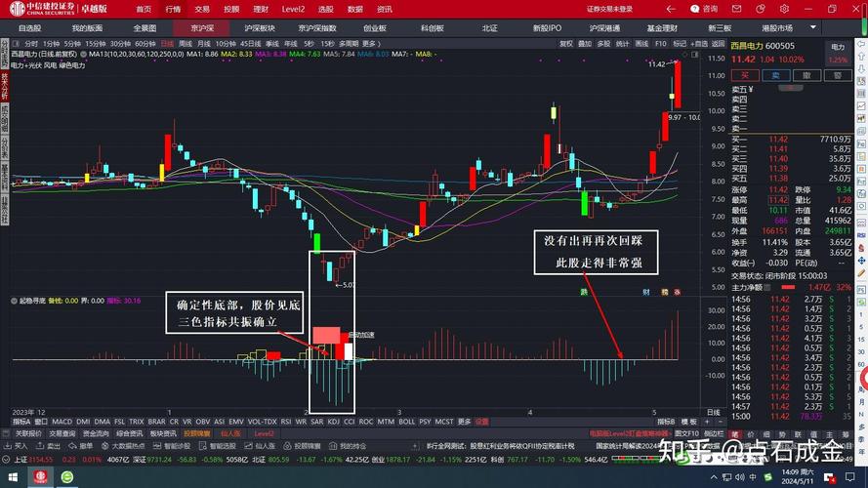Add stock with +自选 button
Image resolution: width=868 pixels, height=488 pixels.
(698, 44)
